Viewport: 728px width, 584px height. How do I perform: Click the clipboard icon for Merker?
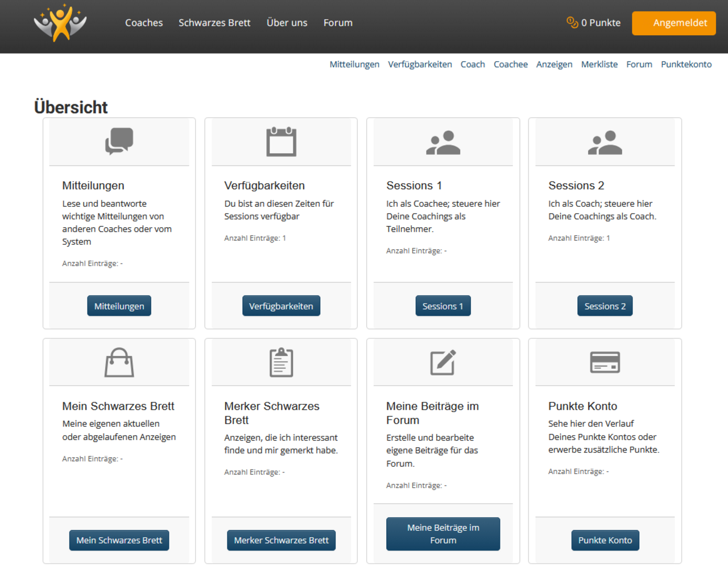point(281,363)
